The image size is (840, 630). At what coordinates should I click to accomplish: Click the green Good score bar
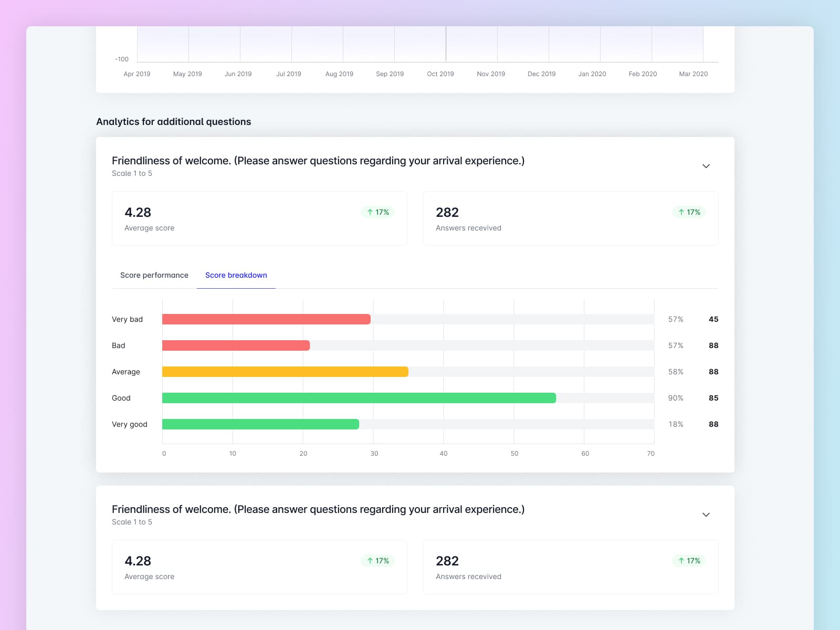click(359, 398)
